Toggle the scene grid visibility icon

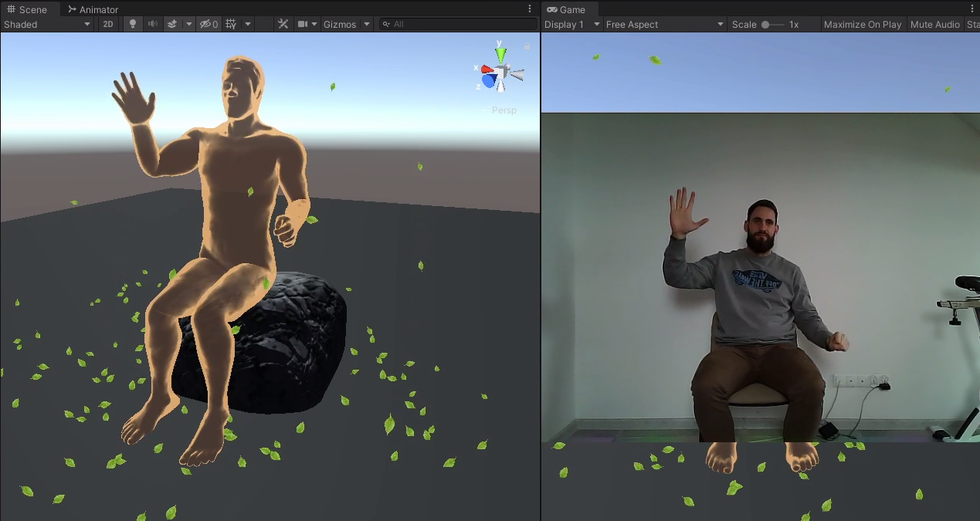click(231, 24)
